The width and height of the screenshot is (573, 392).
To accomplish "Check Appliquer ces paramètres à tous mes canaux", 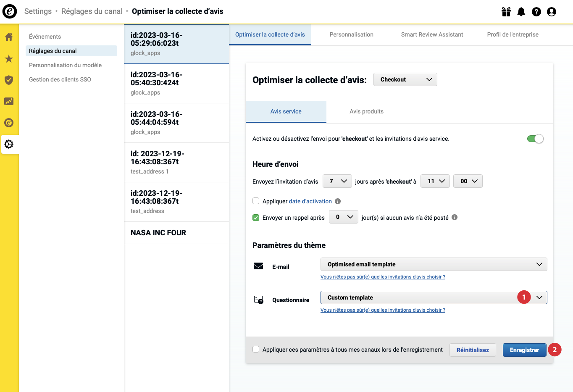I will pyautogui.click(x=256, y=349).
